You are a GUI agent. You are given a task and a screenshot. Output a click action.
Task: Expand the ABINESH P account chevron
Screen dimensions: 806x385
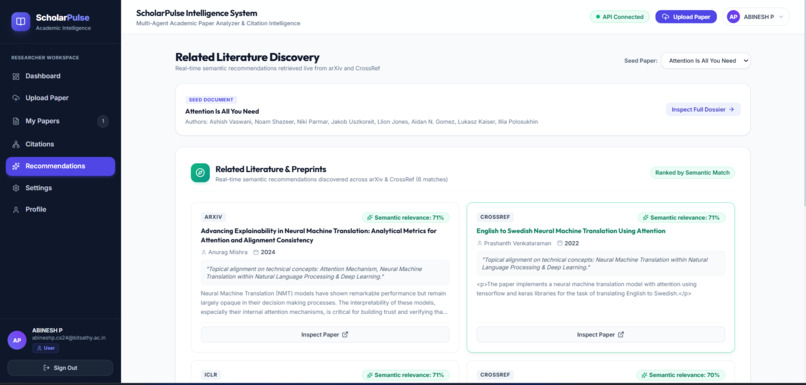click(781, 17)
